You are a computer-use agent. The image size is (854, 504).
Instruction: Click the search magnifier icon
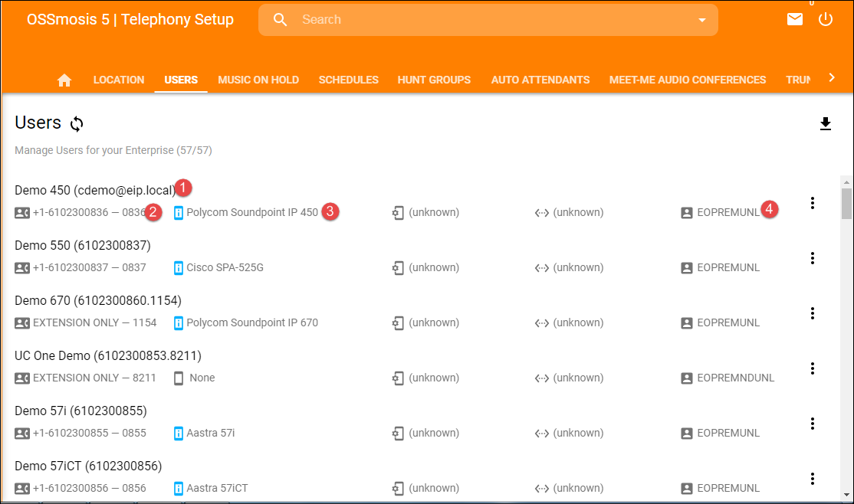281,20
